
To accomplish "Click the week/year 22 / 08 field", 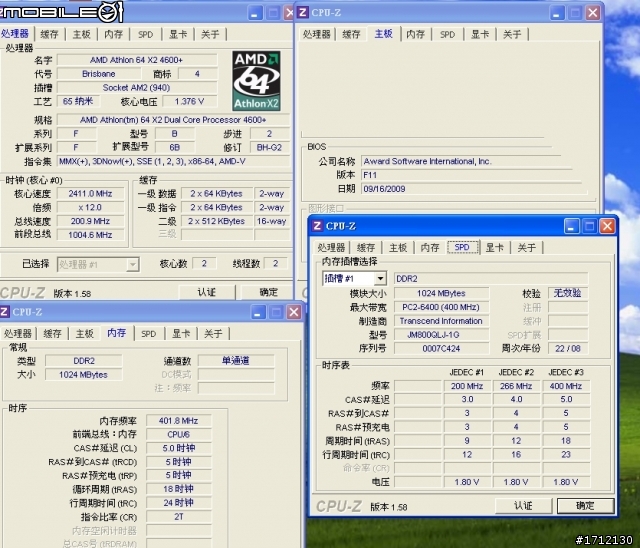I will click(568, 348).
